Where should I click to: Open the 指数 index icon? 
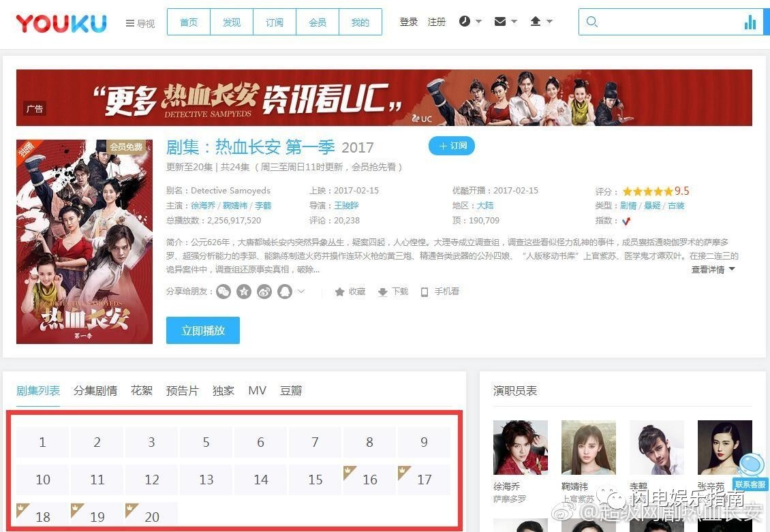point(626,221)
